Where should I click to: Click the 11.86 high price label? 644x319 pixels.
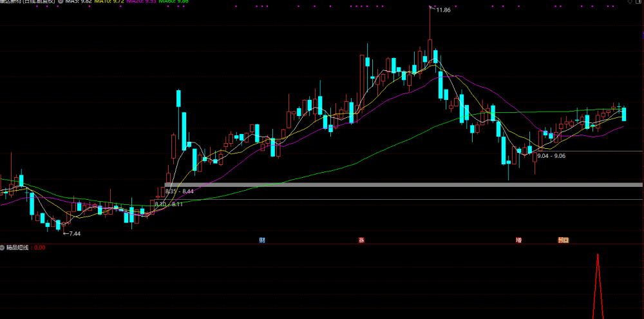click(443, 10)
